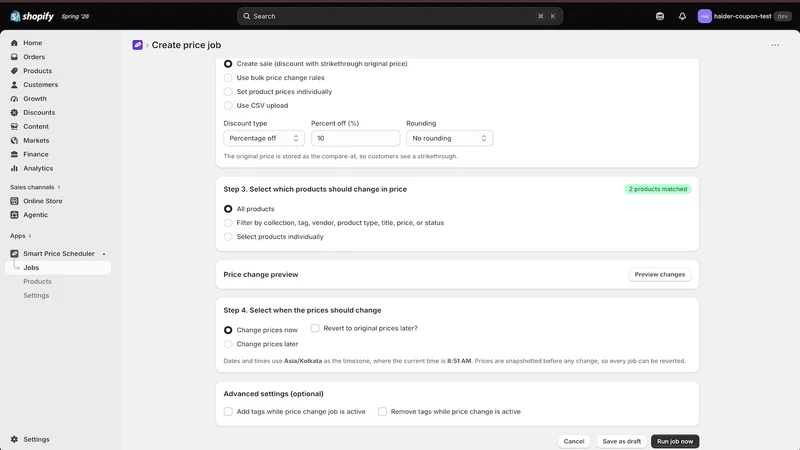This screenshot has width=800, height=450.
Task: Click the haider-coupon-test avatar
Action: [705, 16]
